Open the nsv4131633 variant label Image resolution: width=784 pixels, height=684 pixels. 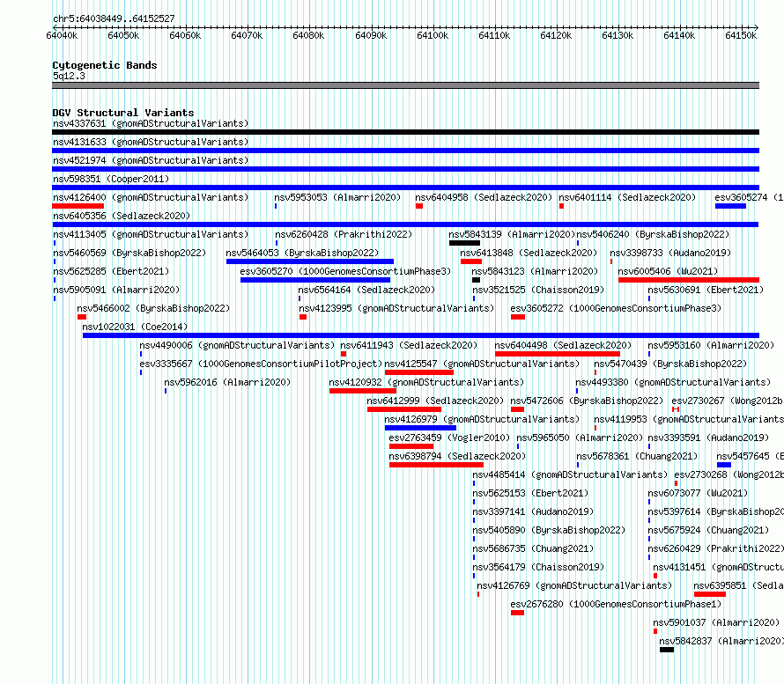151,142
